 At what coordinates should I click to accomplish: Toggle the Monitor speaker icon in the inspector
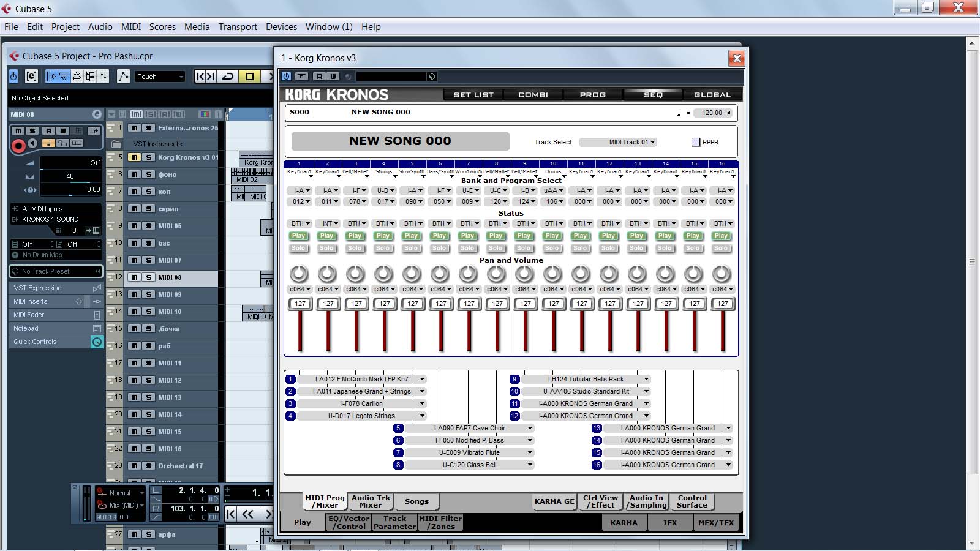click(32, 143)
